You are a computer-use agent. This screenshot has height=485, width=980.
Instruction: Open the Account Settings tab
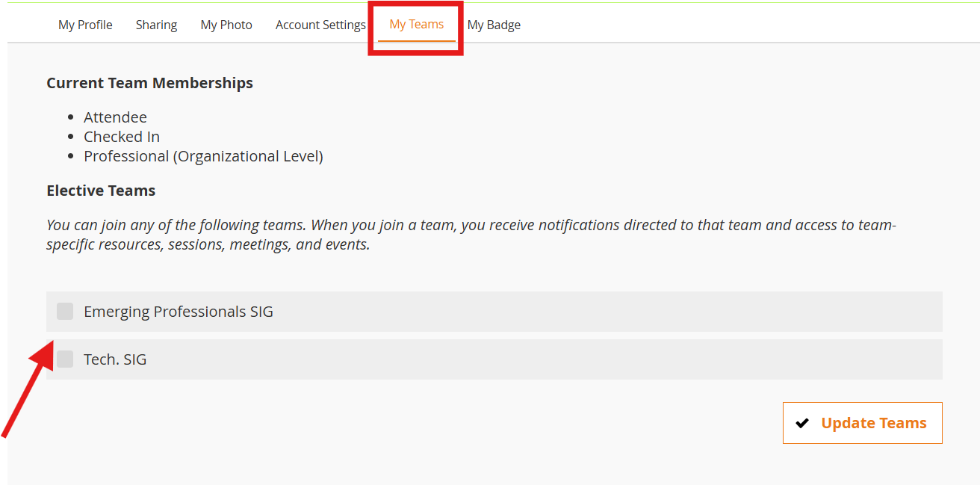coord(320,25)
